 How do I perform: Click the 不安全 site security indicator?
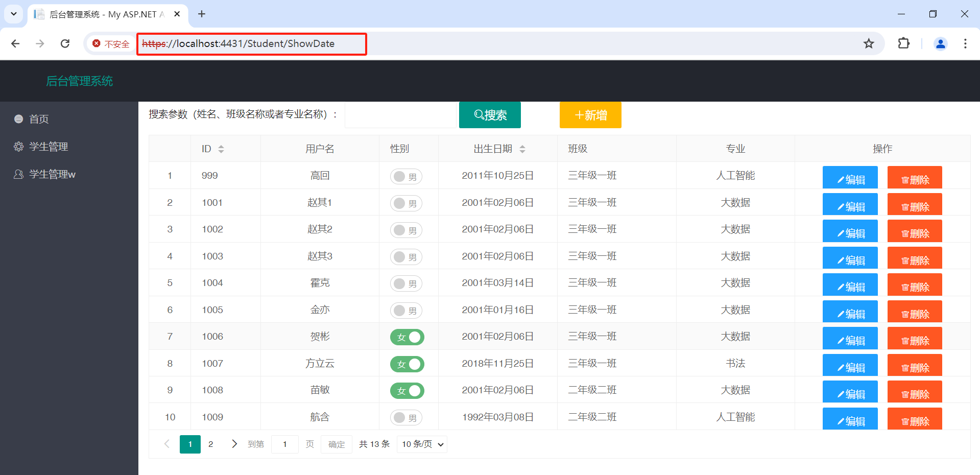pyautogui.click(x=111, y=44)
